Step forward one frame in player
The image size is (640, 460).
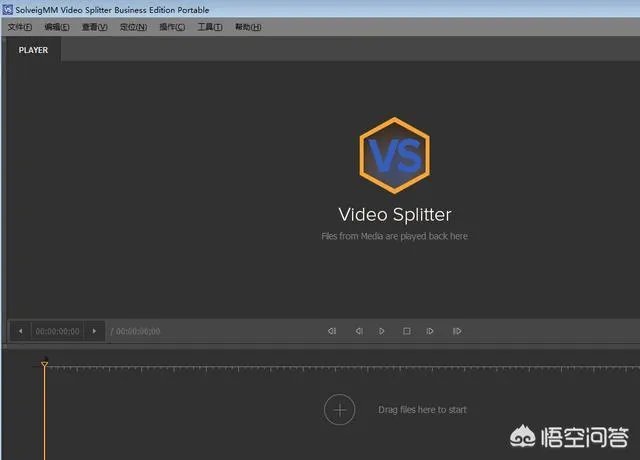click(x=430, y=331)
